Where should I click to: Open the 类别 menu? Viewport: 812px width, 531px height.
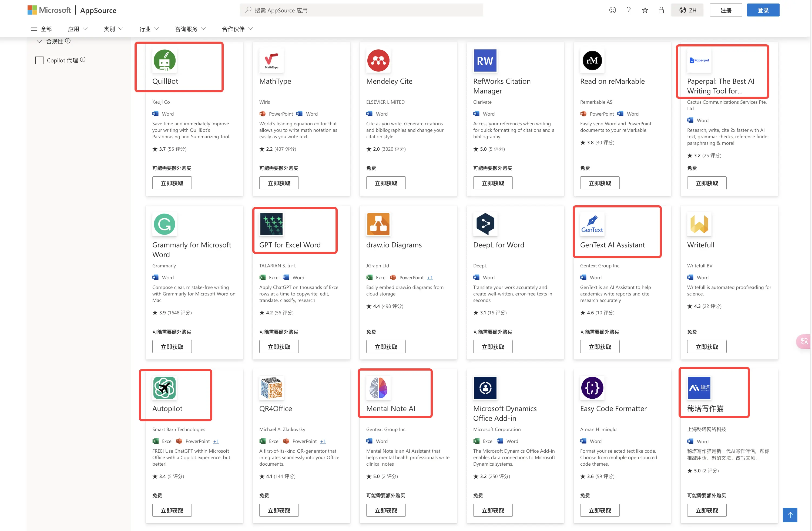113,29
